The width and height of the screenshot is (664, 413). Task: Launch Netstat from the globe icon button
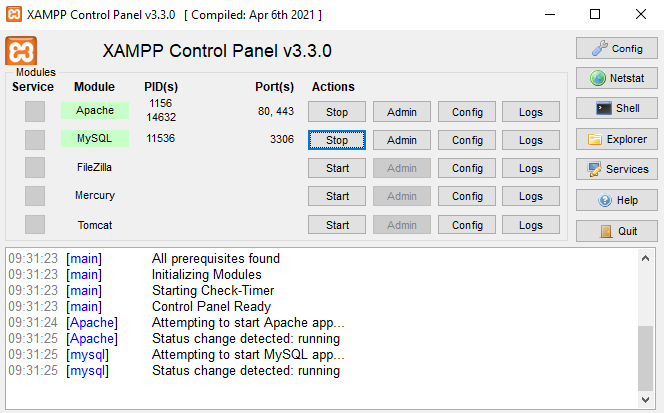(615, 78)
